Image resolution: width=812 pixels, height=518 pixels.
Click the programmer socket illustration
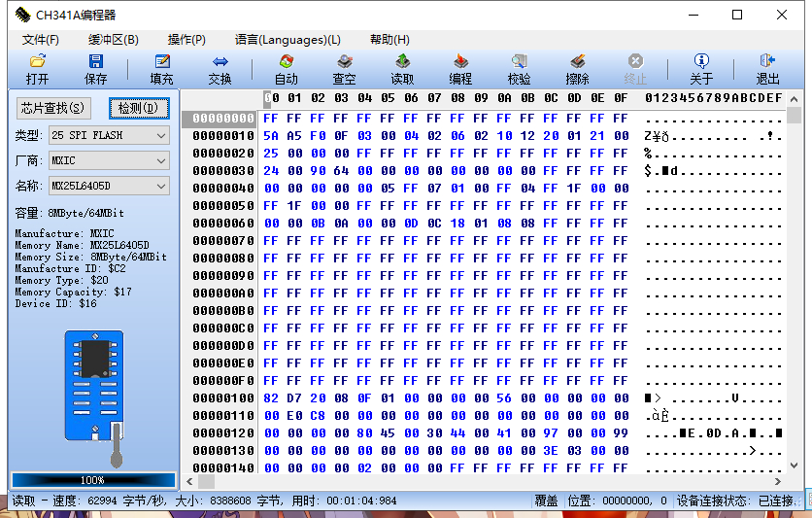coord(95,397)
